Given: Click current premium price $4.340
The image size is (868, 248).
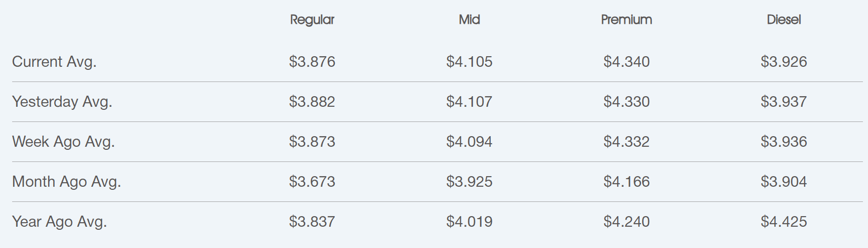Looking at the screenshot, I should [626, 62].
